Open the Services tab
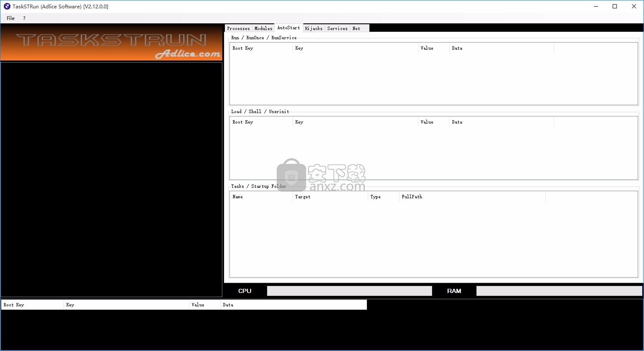Screen dimensions: 644x351 click(338, 28)
